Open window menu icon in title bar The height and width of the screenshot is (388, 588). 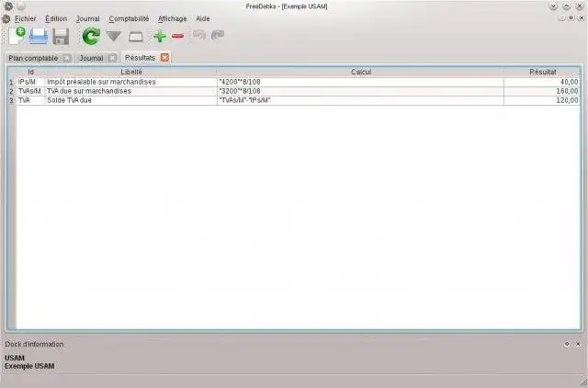[x=8, y=6]
